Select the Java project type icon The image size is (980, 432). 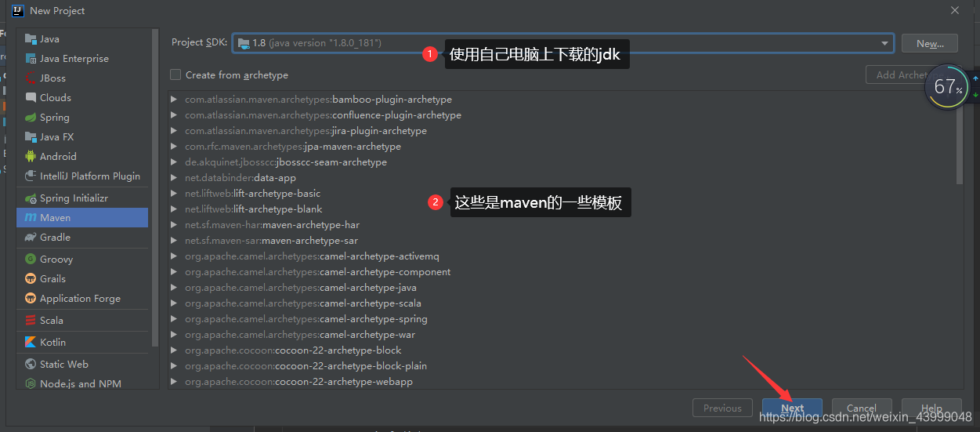coord(31,39)
